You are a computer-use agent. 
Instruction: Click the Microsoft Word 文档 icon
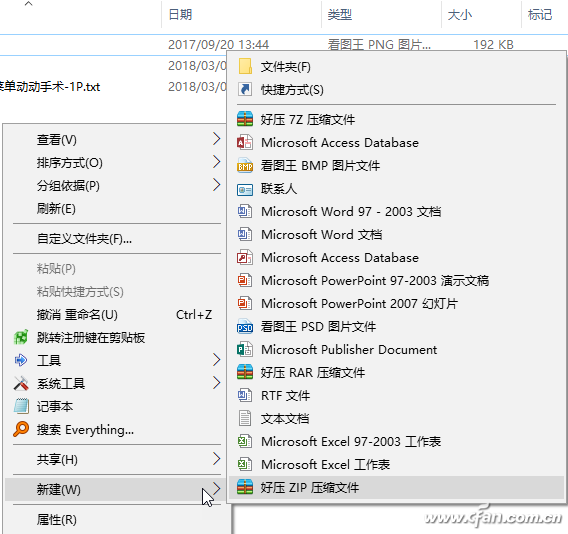[245, 234]
